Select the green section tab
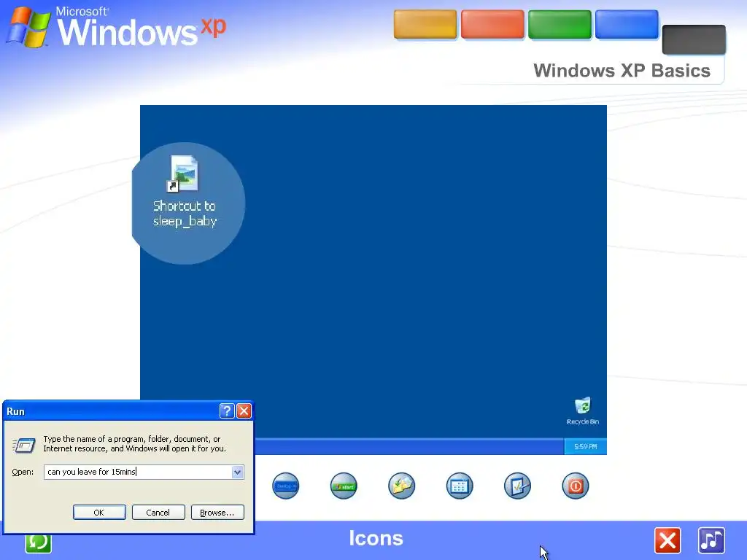This screenshot has height=560, width=747. (560, 24)
